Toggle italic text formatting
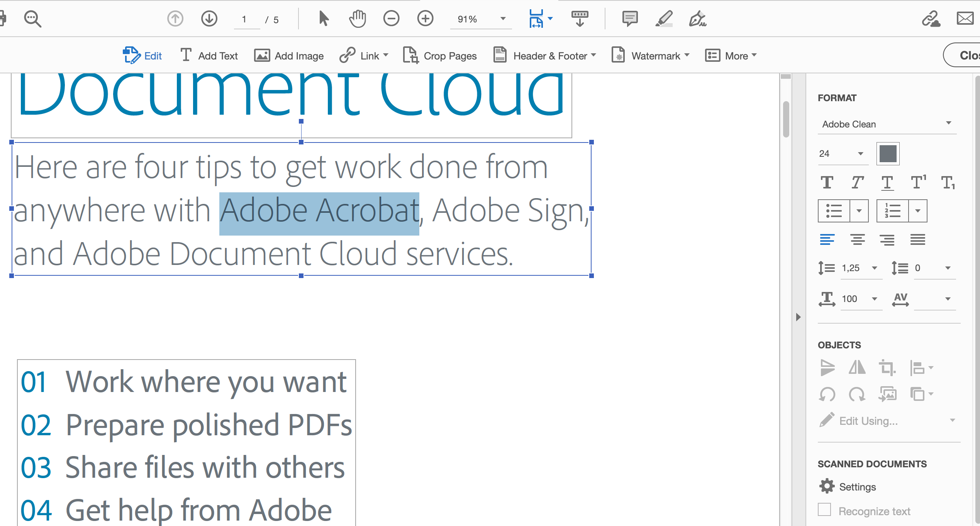 [x=857, y=182]
